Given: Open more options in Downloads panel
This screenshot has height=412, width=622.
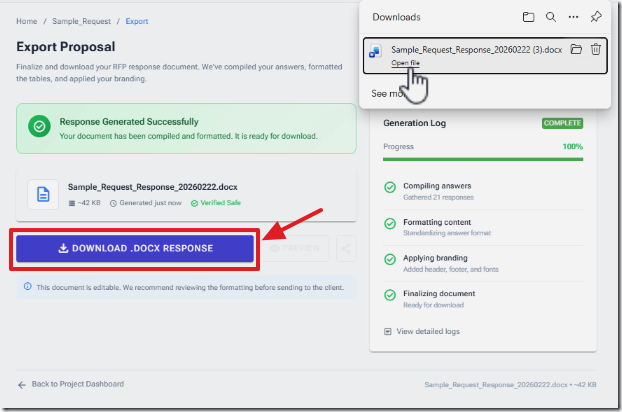Looking at the screenshot, I should pos(573,17).
